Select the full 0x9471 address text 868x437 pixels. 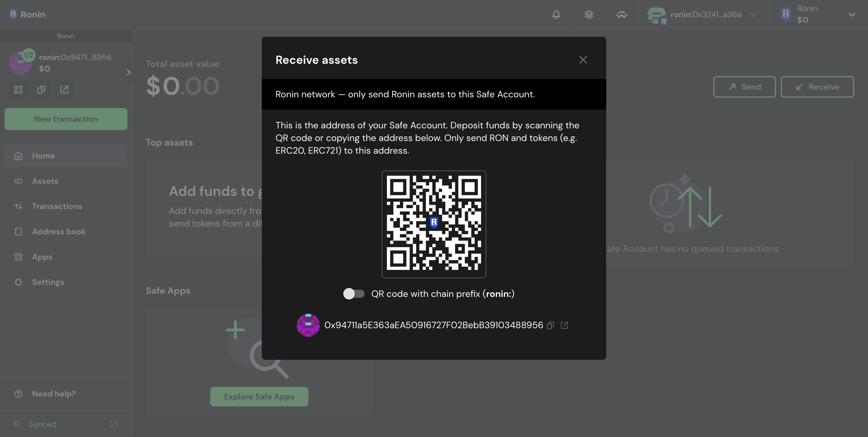[434, 325]
